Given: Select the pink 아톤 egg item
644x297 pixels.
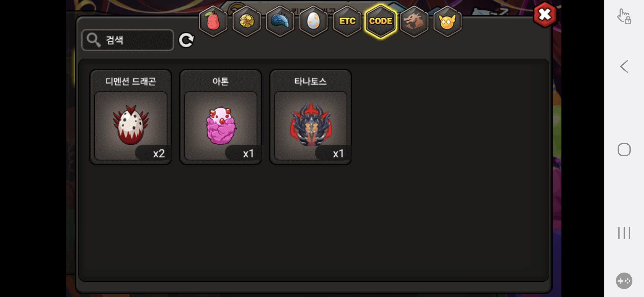Looking at the screenshot, I should coord(221,117).
